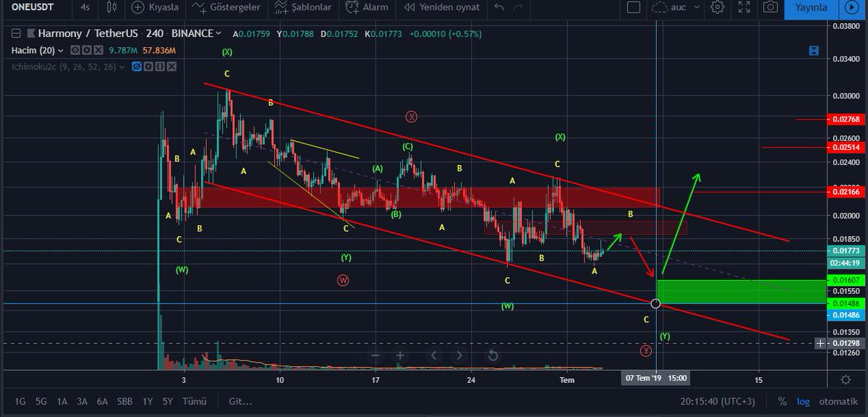Open the candlestick chart style selector
This screenshot has width=868, height=417.
tap(111, 7)
